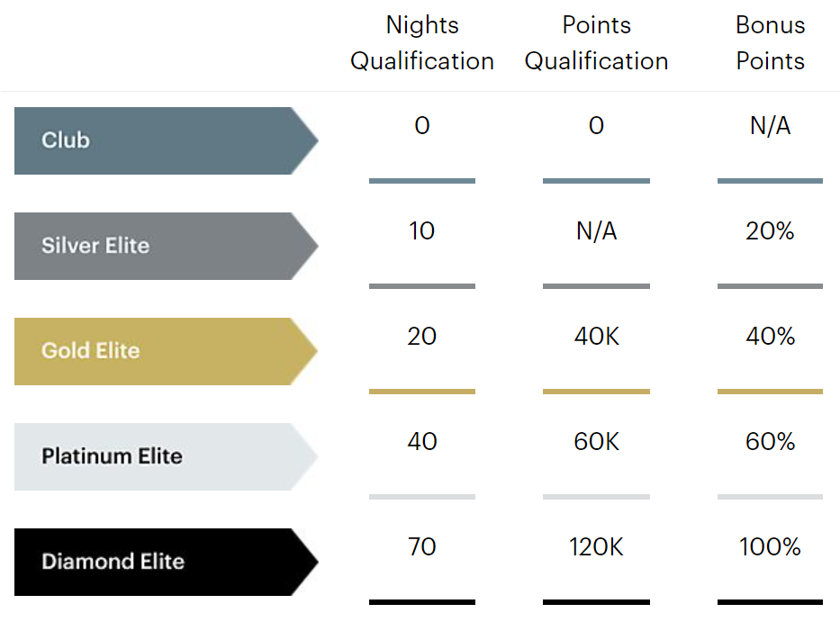The width and height of the screenshot is (840, 622).
Task: Select the Points Qualification column header
Action: tap(596, 43)
